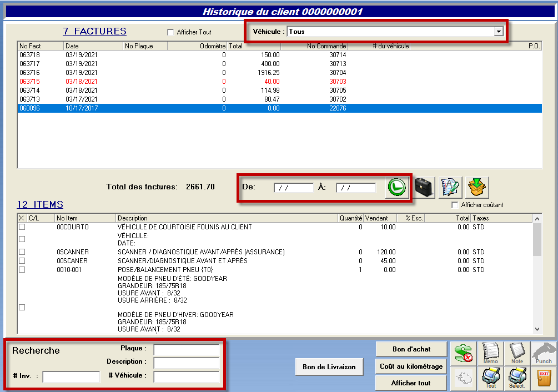Screen dimensions: 558x392
Task: Click the Taxes column header
Action: 501,218
